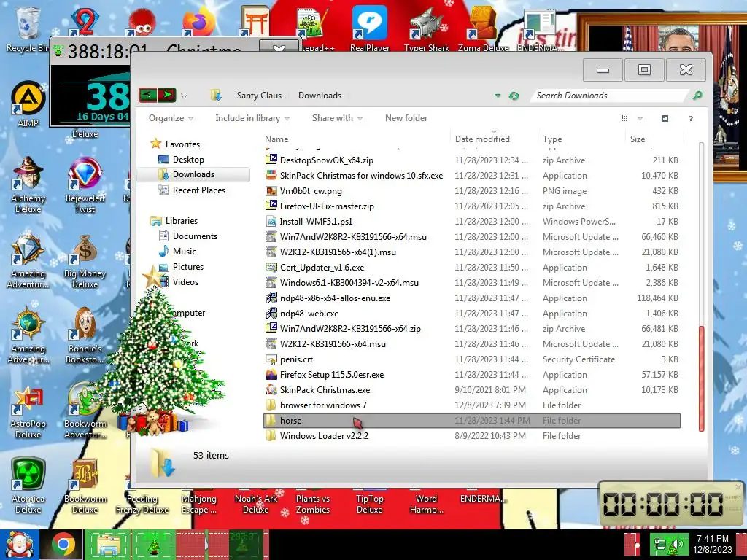Click the Forward navigation arrow in Explorer
747x560 pixels.
(167, 95)
